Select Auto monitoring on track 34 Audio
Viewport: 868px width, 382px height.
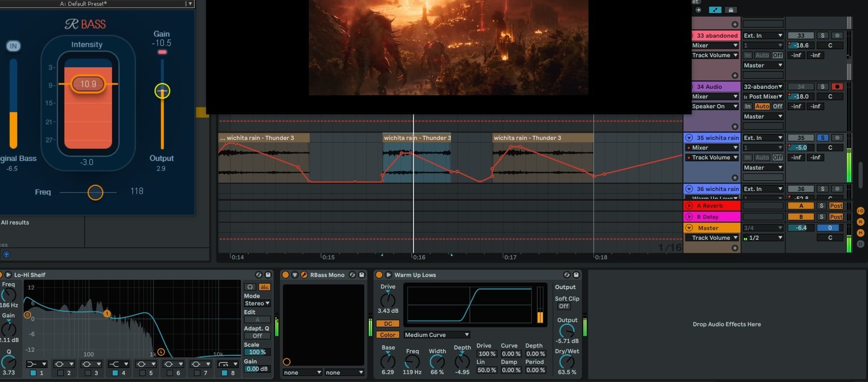[x=762, y=106]
